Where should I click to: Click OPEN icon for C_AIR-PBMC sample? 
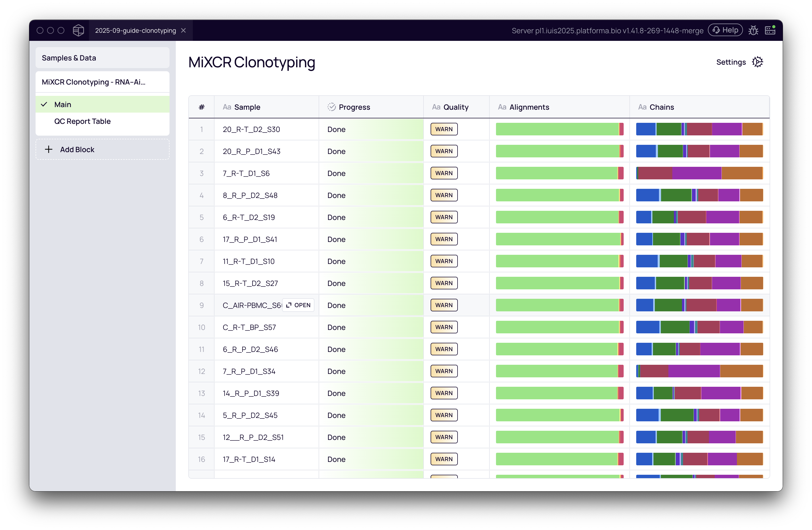coord(289,305)
